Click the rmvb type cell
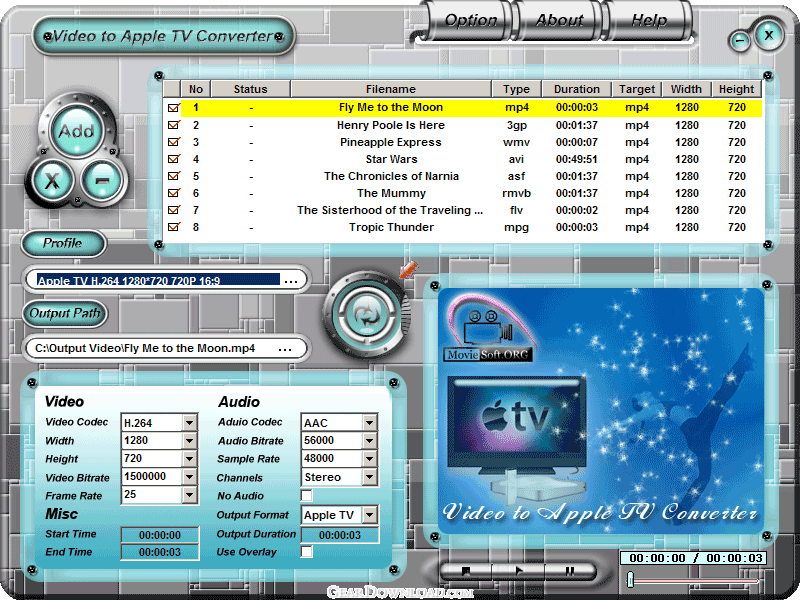Screen dimensions: 800x600 pyautogui.click(x=516, y=193)
